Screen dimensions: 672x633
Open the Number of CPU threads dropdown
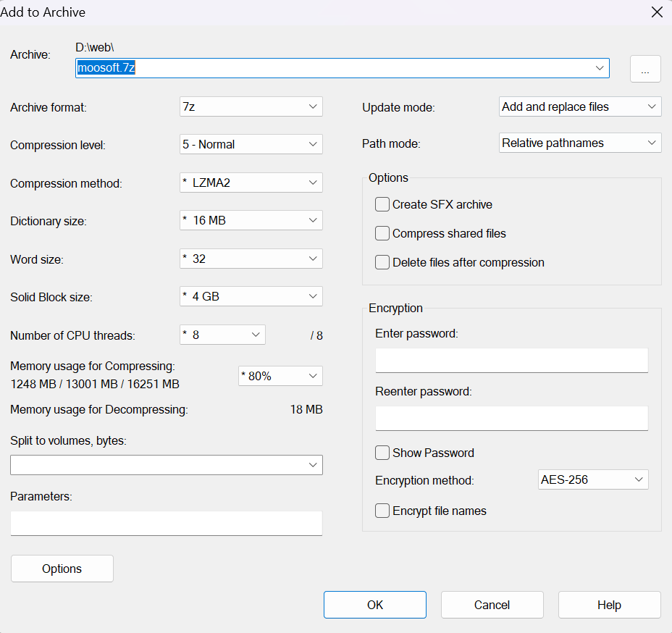click(222, 335)
